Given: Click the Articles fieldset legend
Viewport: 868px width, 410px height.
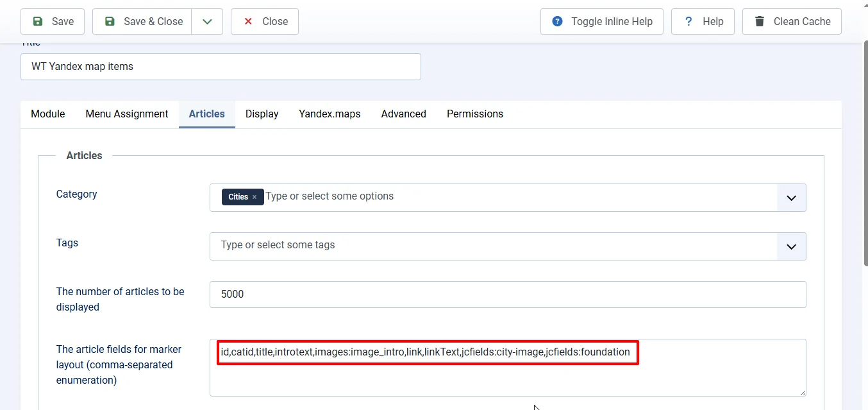Looking at the screenshot, I should click(85, 155).
